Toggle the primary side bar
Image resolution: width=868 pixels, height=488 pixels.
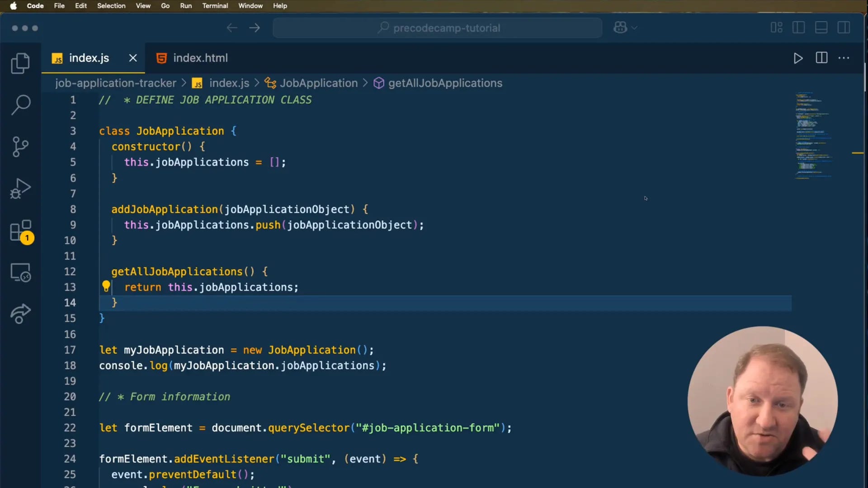pos(799,28)
